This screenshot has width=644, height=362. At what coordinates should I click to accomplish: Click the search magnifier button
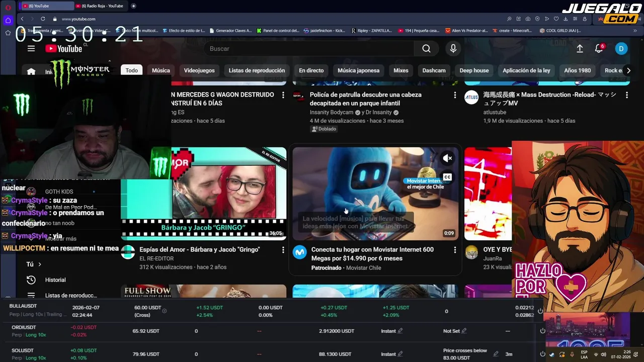tap(426, 49)
